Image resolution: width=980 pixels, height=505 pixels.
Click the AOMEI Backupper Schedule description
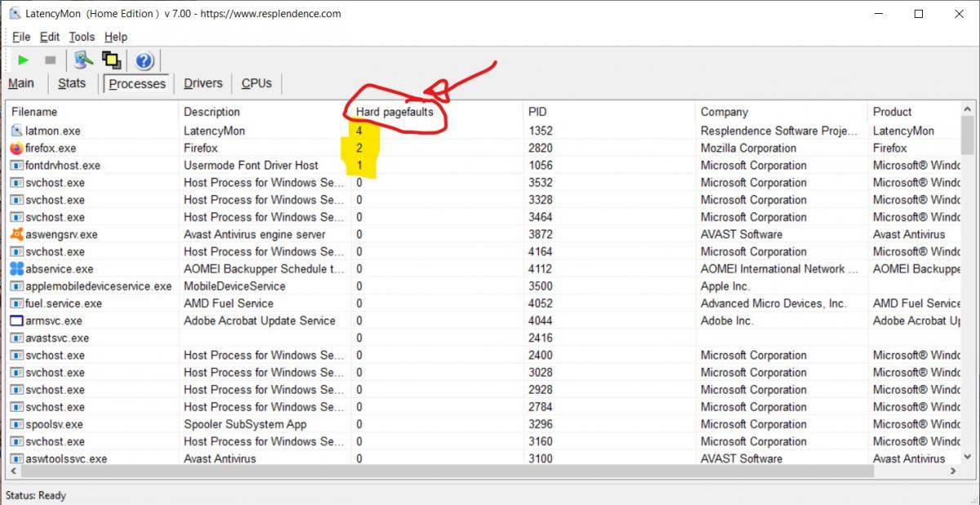[x=264, y=269]
